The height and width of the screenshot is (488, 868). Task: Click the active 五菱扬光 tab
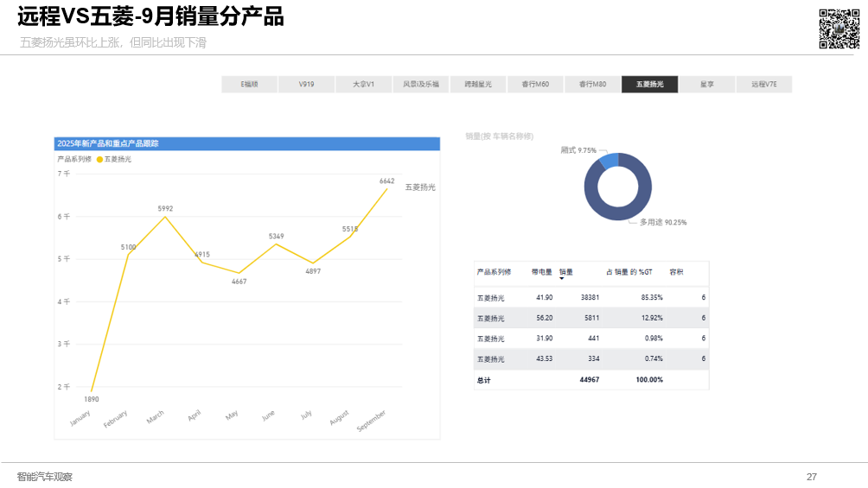[649, 84]
